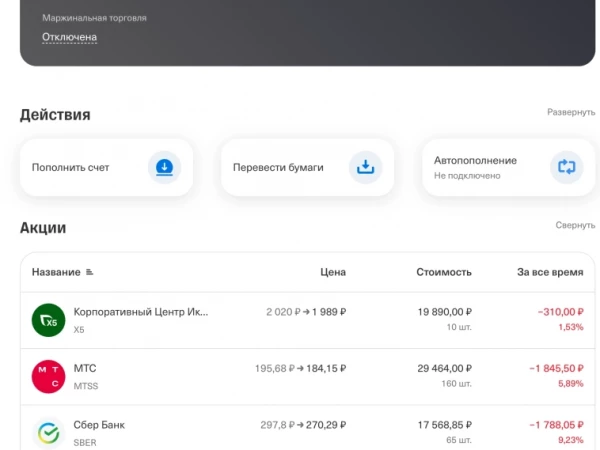Click the X5 green company logo
The width and height of the screenshot is (600, 450).
pyautogui.click(x=48, y=320)
